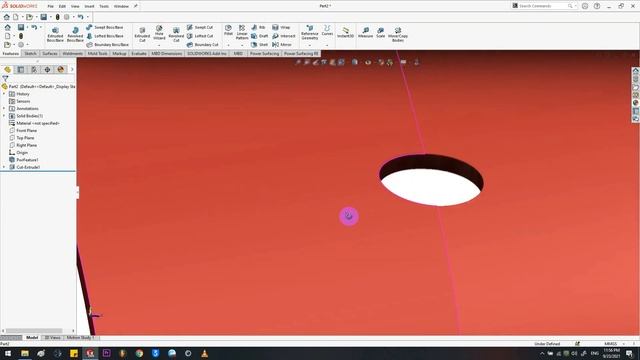Select the Scale tool
This screenshot has height=360, width=640.
point(380,33)
